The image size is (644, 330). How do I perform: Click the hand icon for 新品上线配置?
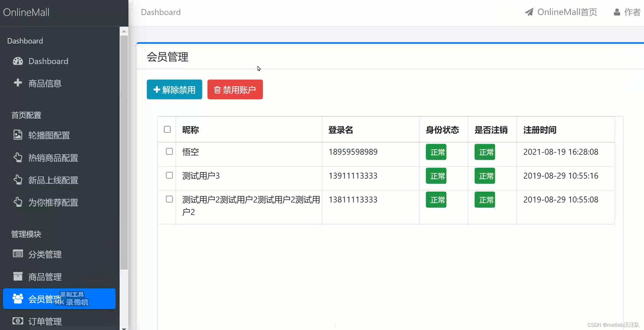pyautogui.click(x=18, y=180)
